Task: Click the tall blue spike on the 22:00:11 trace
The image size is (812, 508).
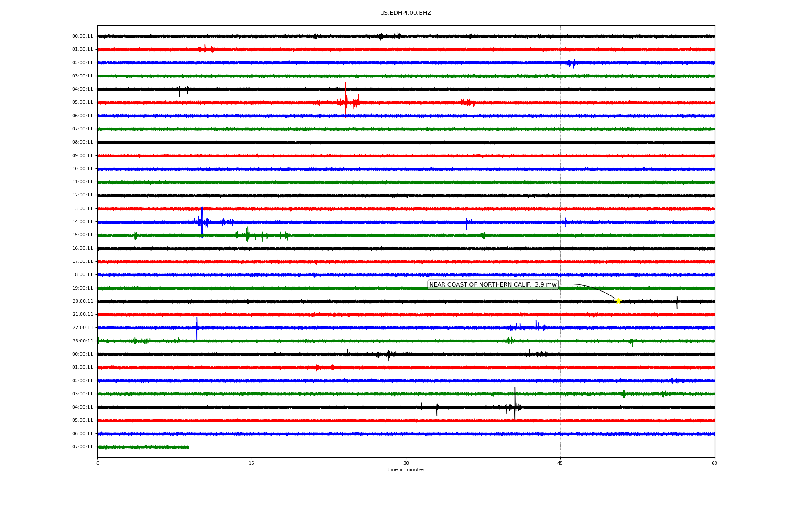Action: tap(197, 328)
